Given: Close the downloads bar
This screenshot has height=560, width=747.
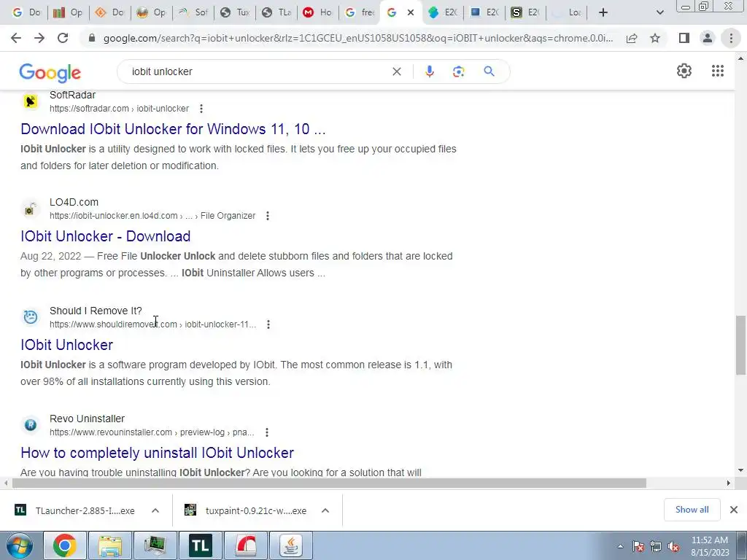Looking at the screenshot, I should tap(734, 510).
